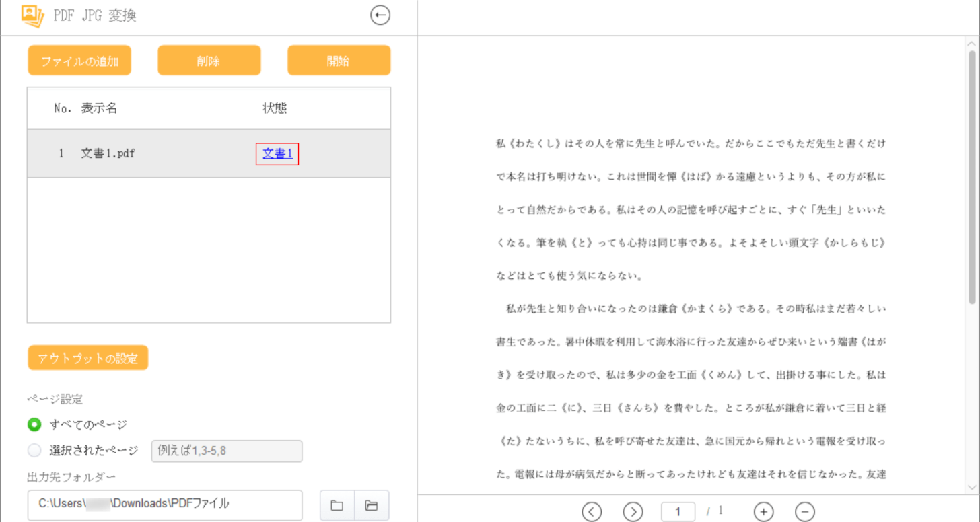
Task: Select the 文書1.pdf row in the file list
Action: 209,153
